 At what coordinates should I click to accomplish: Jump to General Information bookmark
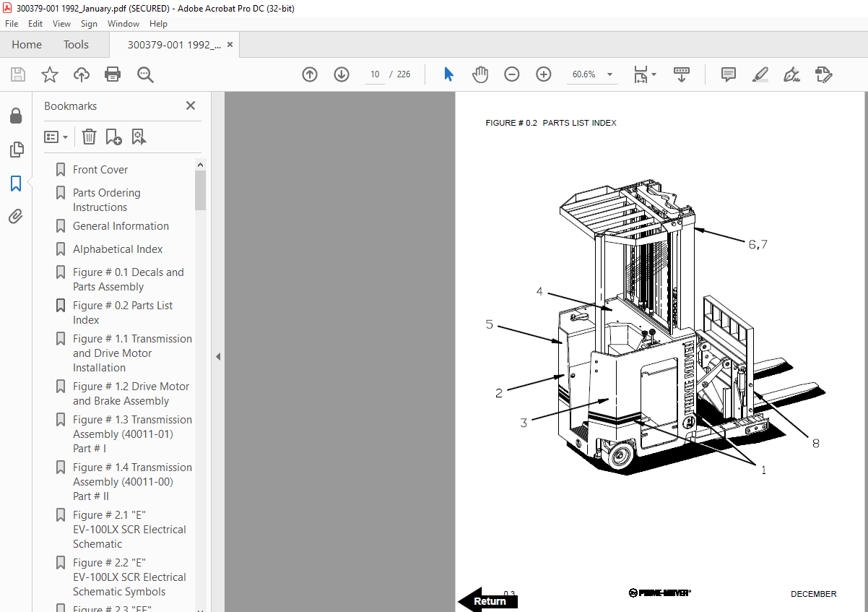point(121,226)
